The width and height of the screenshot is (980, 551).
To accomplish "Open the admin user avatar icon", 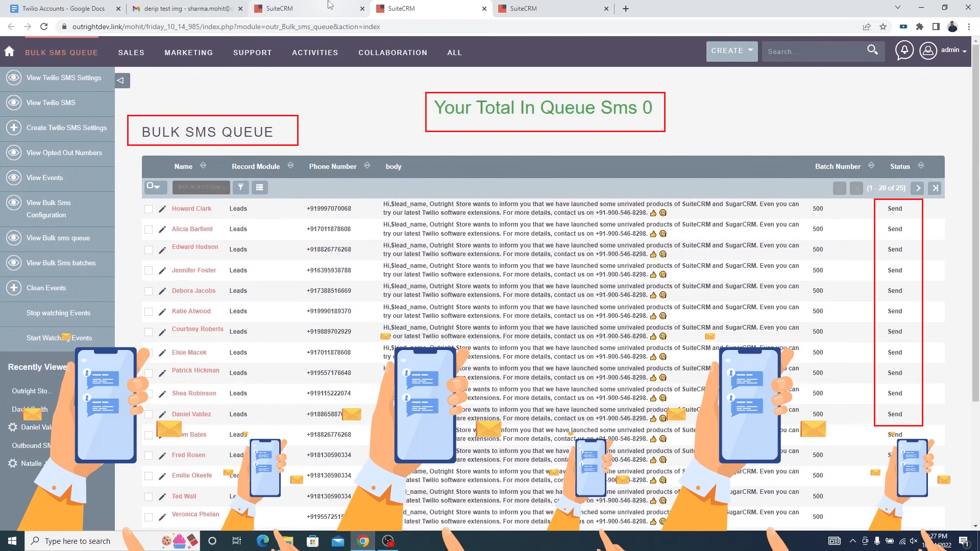I will click(x=928, y=51).
